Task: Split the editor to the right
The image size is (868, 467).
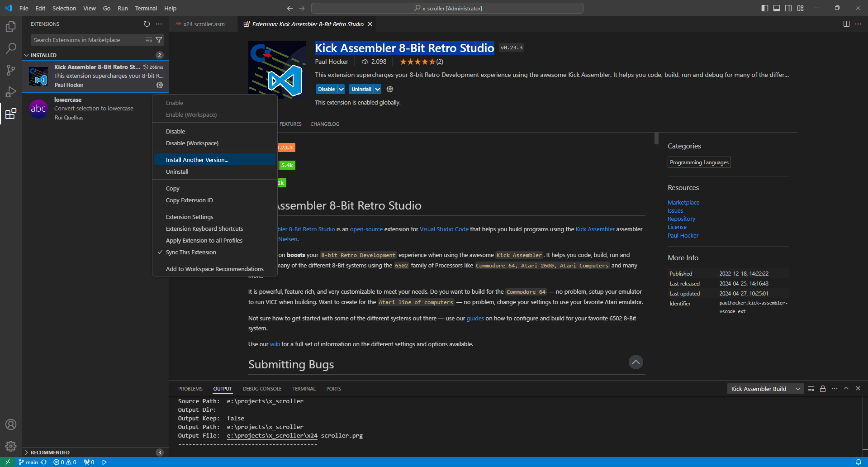Action: (x=846, y=24)
